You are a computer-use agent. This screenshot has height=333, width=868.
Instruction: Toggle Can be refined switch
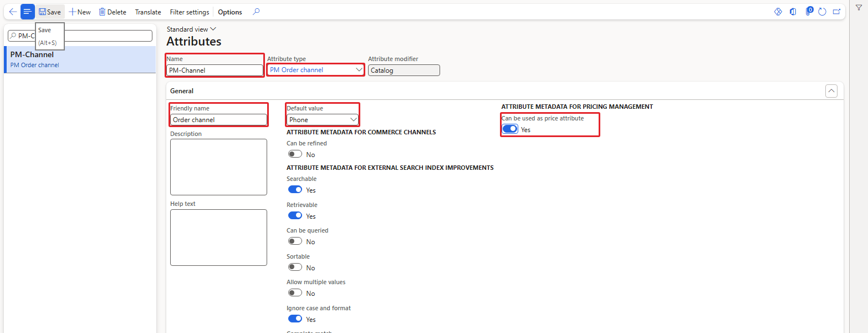[295, 154]
